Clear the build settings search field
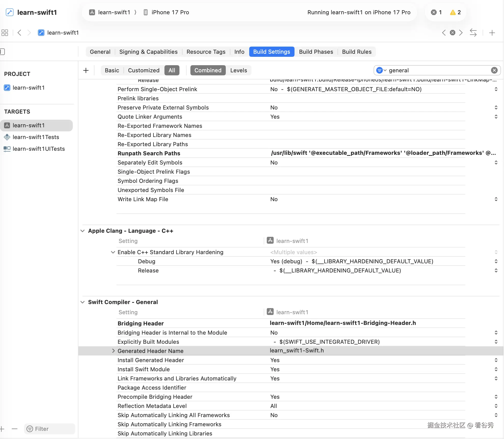The height and width of the screenshot is (439, 504). pos(494,70)
